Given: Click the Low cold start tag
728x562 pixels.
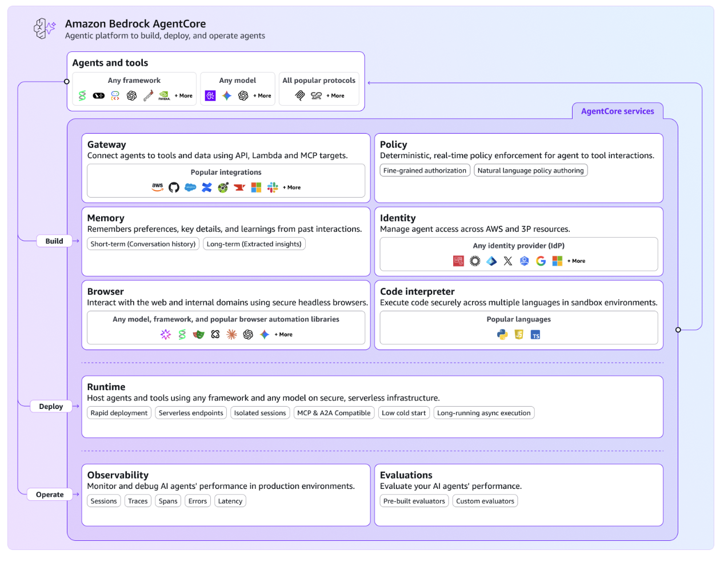Looking at the screenshot, I should (404, 414).
